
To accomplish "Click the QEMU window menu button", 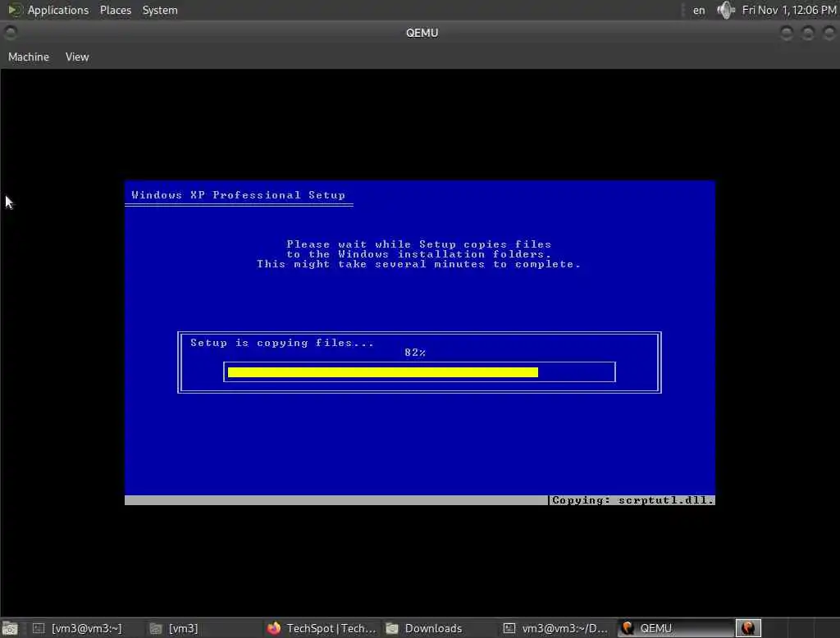I will (10, 33).
